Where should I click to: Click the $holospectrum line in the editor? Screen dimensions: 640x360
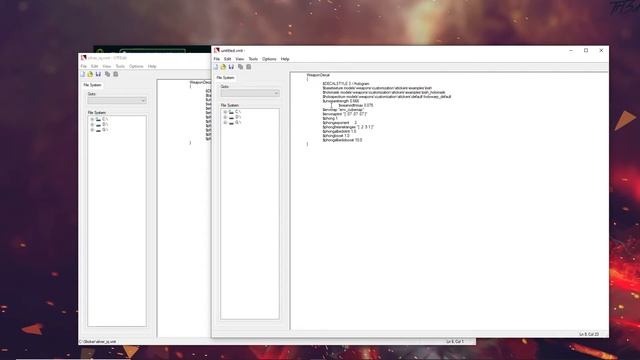[387, 97]
